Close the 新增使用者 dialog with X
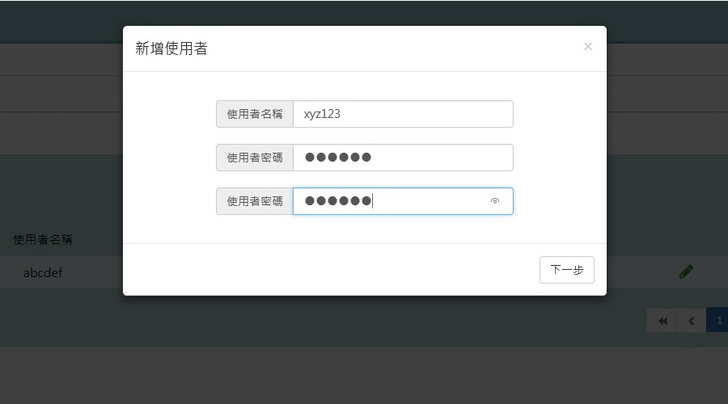728x404 pixels. click(588, 46)
